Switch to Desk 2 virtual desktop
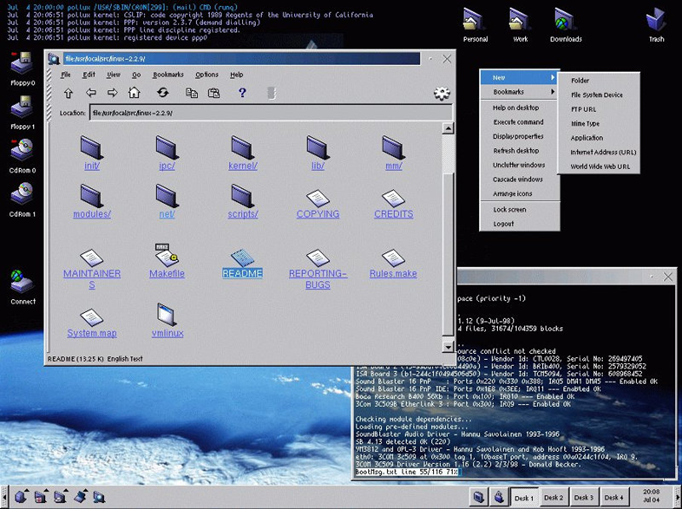 click(x=553, y=497)
